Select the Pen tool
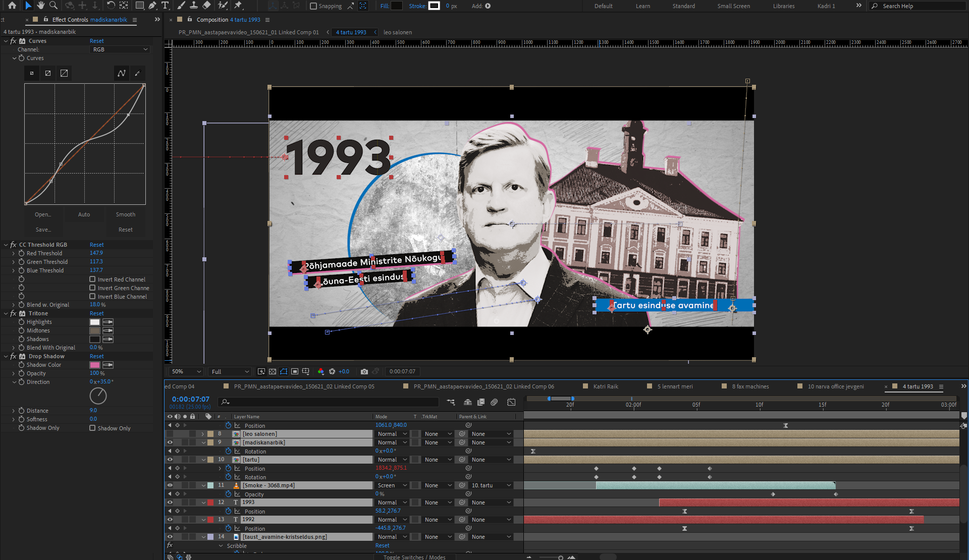This screenshot has height=560, width=969. click(152, 6)
